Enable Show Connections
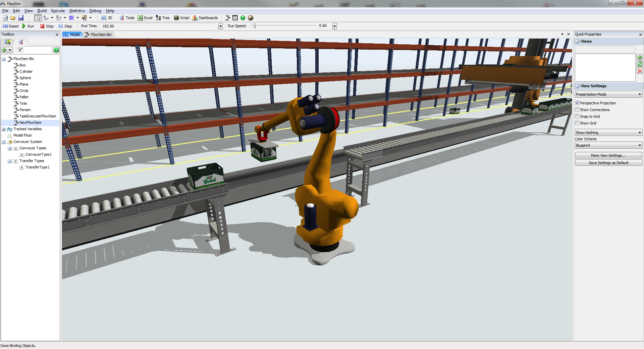 point(577,110)
